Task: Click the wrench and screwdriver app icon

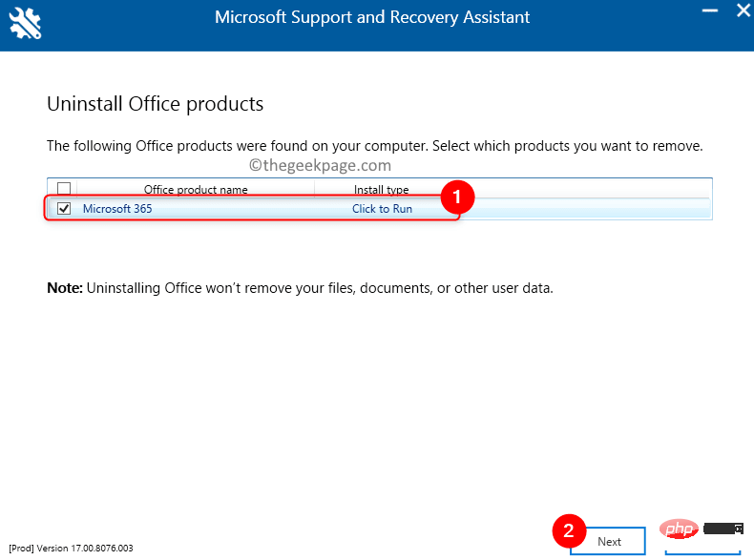Action: tap(25, 24)
